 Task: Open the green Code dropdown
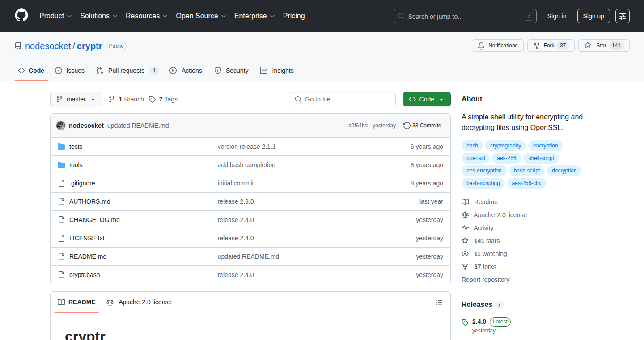tap(427, 99)
